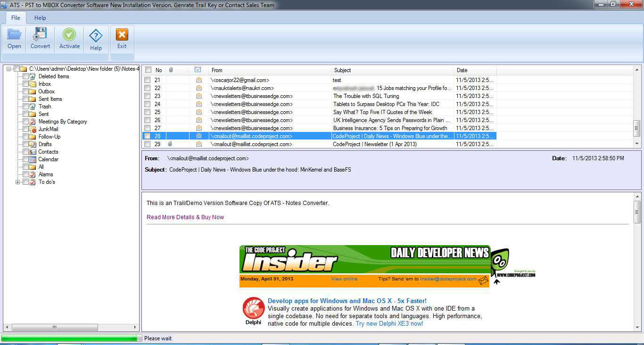Toggle select-all checkbox in message list header
Image resolution: width=644 pixels, height=345 pixels.
coord(148,70)
